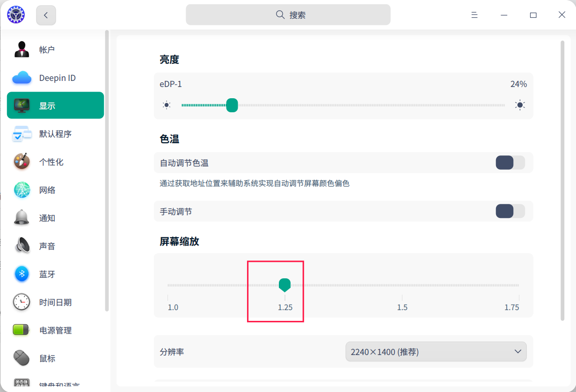
Task: Click the 24% brightness value
Action: click(518, 84)
